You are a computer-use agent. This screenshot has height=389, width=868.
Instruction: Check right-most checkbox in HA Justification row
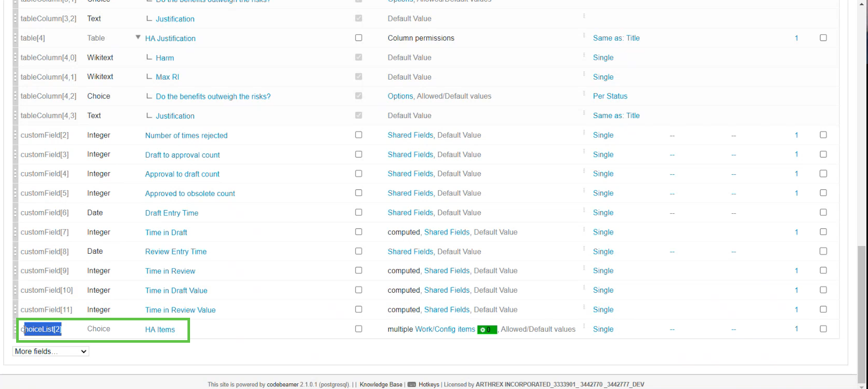[823, 38]
